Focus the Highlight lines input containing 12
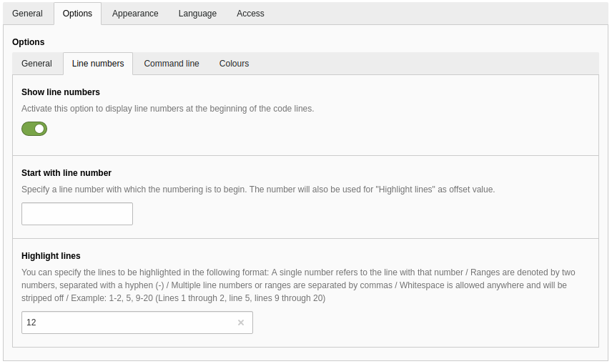The image size is (612, 364). pos(137,323)
